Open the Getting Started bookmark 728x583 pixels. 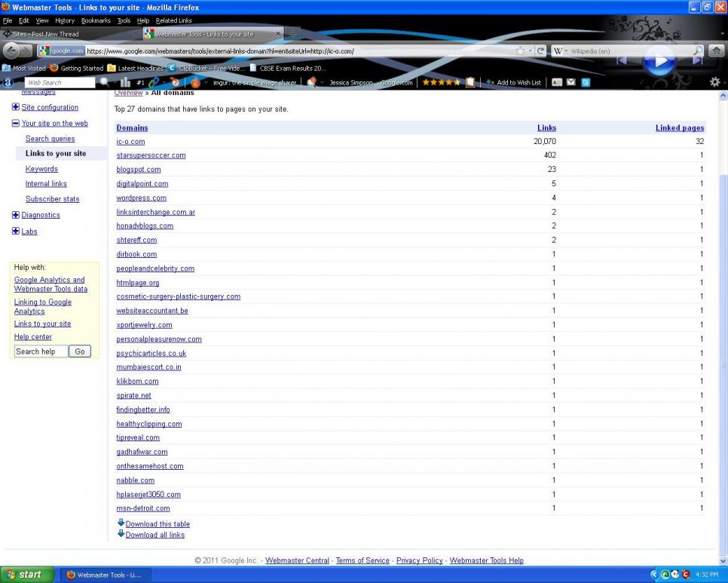tap(77, 69)
